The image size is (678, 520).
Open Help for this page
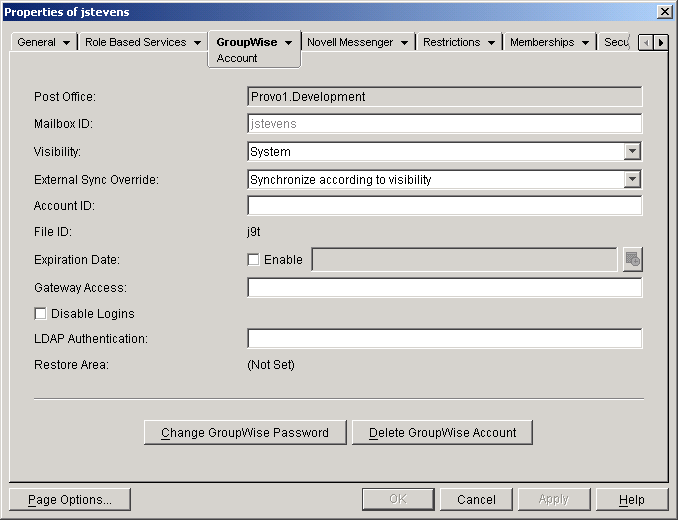[x=632, y=499]
